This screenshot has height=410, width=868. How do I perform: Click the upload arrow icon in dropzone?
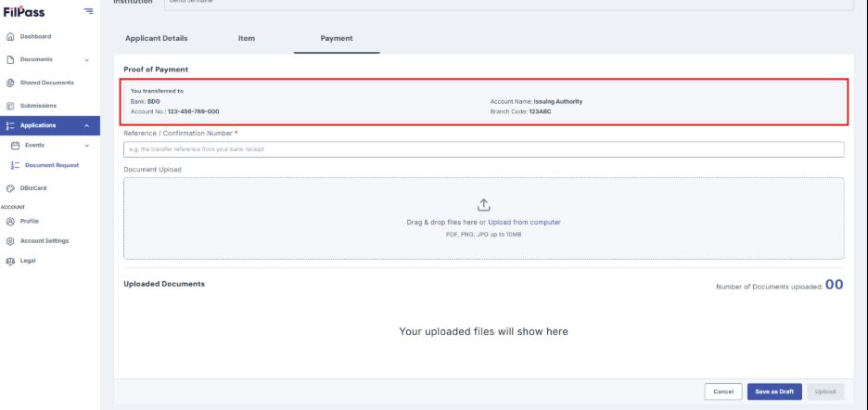[x=484, y=205]
